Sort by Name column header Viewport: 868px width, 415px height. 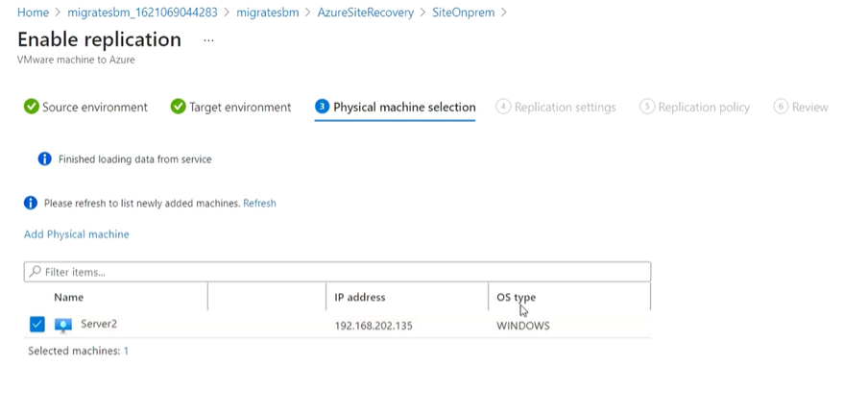tap(68, 297)
